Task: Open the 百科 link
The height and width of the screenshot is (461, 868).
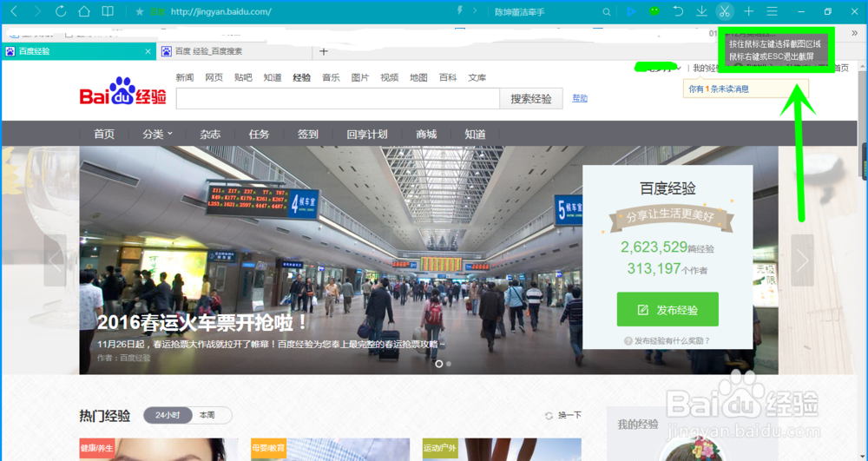Action: [448, 77]
